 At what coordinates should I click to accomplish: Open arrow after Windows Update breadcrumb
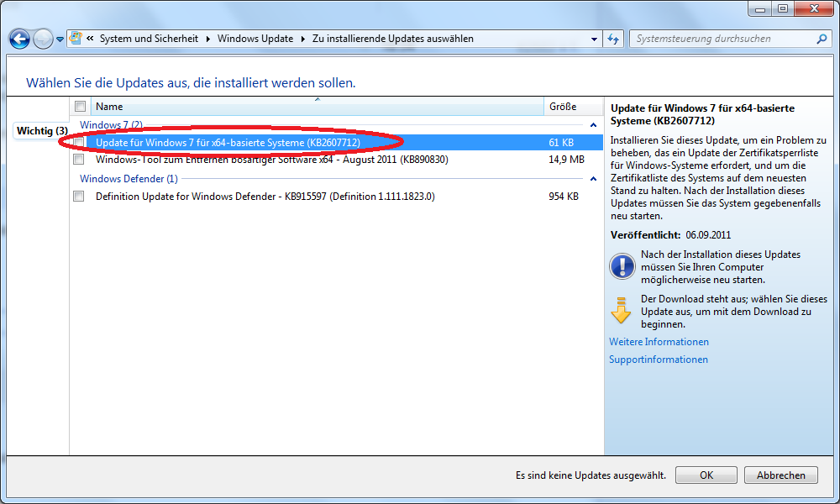pos(302,39)
